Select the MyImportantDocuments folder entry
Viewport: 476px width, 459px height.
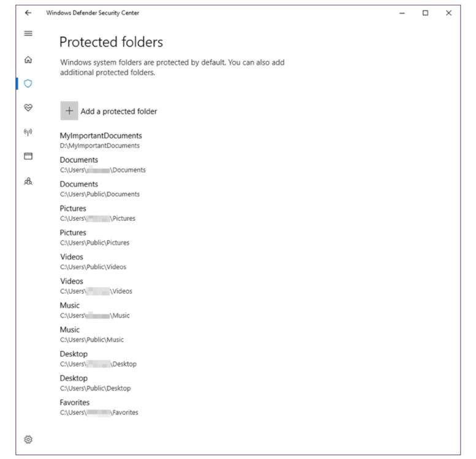tap(100, 140)
